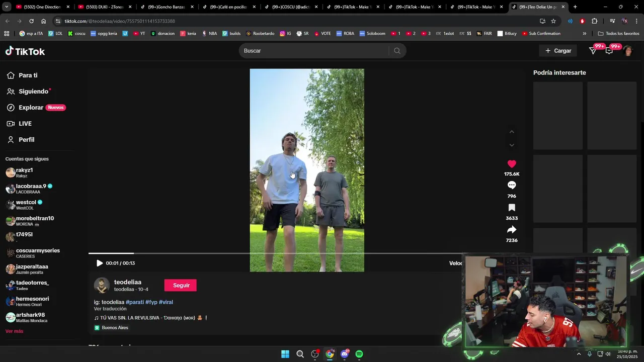Expand more bookmarks with the chevron
This screenshot has width=644, height=362.
point(584,34)
